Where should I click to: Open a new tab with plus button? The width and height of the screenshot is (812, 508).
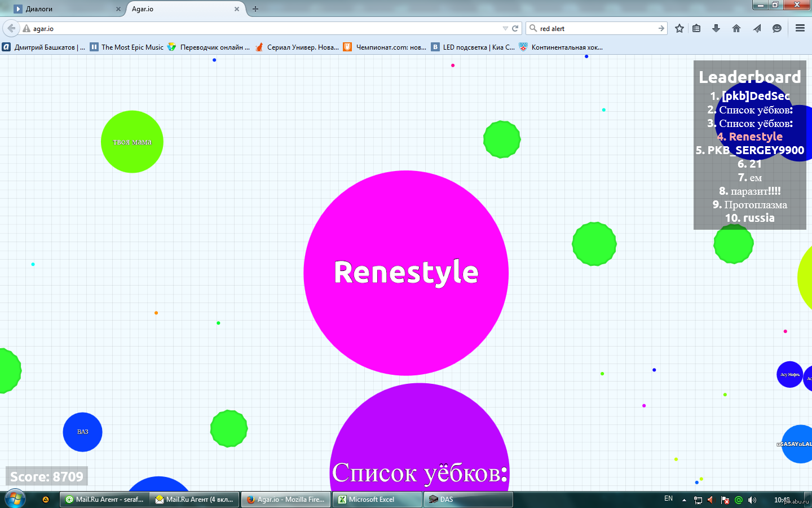click(255, 9)
